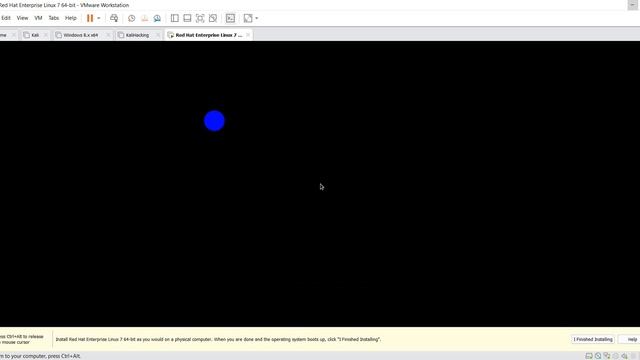The width and height of the screenshot is (640, 360).
Task: Click the blue circle in the VM display
Action: (x=214, y=121)
